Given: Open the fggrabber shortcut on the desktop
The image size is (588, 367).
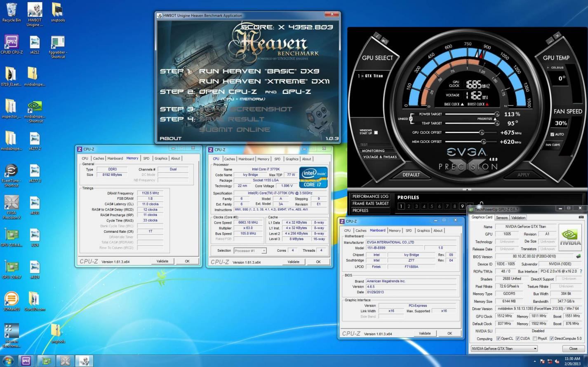Looking at the screenshot, I should pyautogui.click(x=58, y=47).
